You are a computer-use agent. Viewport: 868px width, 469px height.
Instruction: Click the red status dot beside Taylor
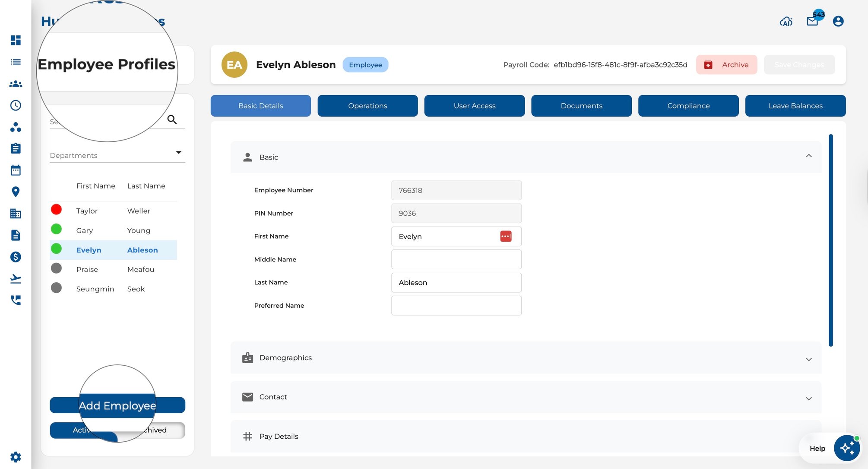[x=56, y=210]
